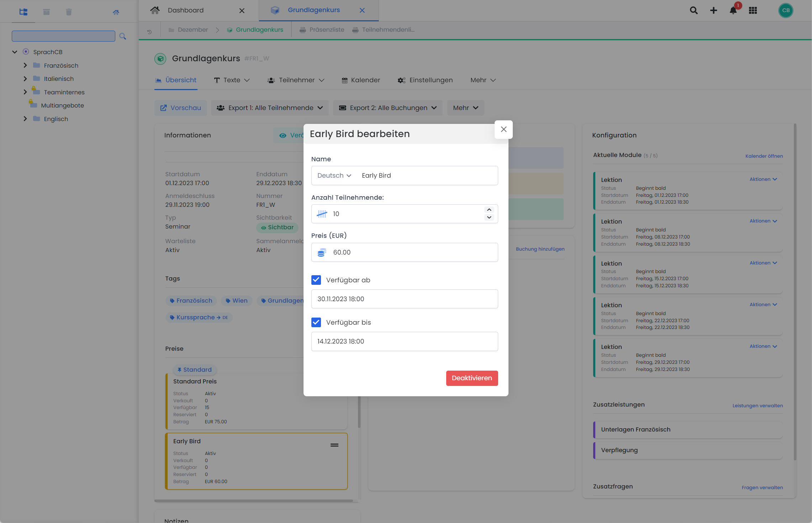The height and width of the screenshot is (523, 812).
Task: Click the Deaktivieren button
Action: (x=472, y=378)
